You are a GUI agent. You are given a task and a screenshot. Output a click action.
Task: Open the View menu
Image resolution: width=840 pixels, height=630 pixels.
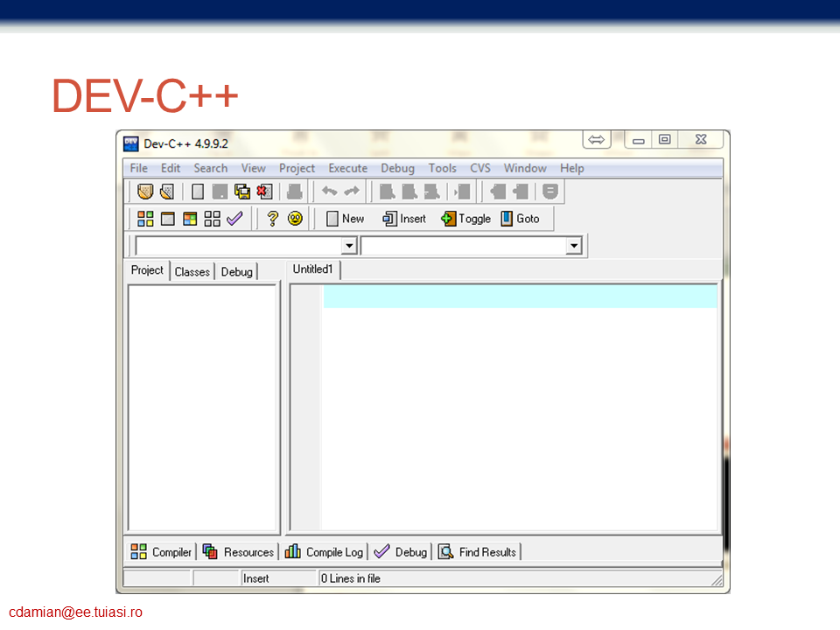click(x=254, y=168)
